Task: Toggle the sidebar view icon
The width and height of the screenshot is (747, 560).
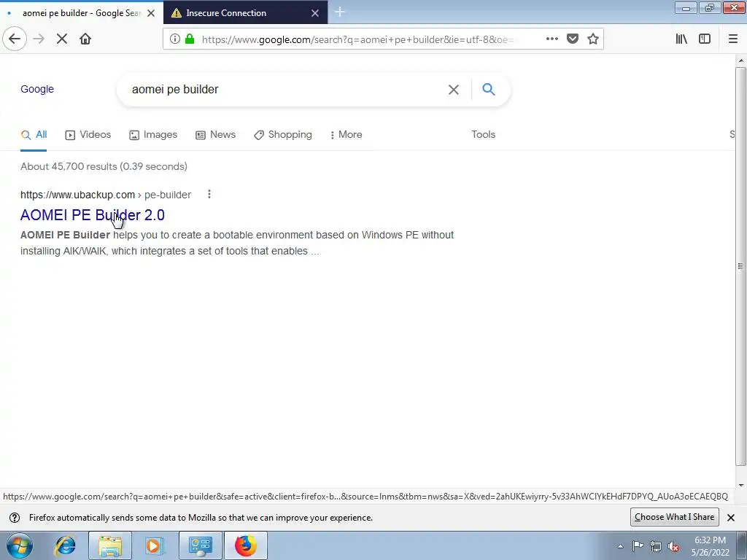Action: (x=705, y=39)
